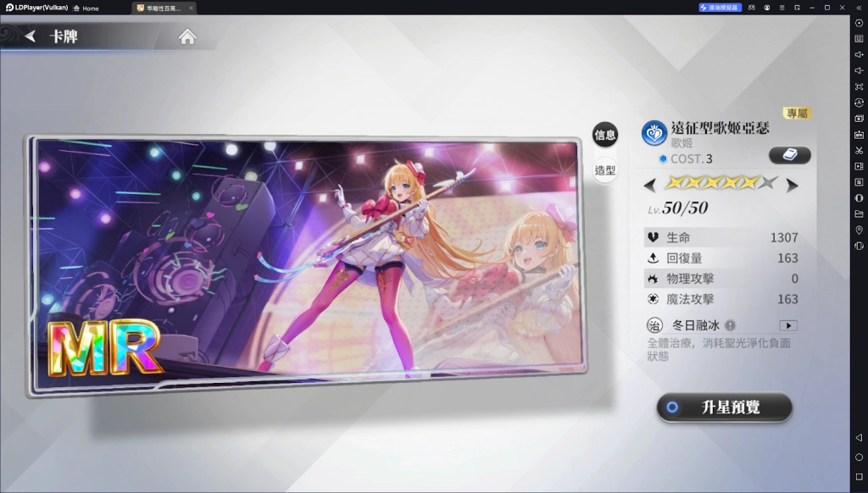Viewport: 868px width, 493px height.
Task: Switch to the 造型 tab
Action: tap(605, 169)
